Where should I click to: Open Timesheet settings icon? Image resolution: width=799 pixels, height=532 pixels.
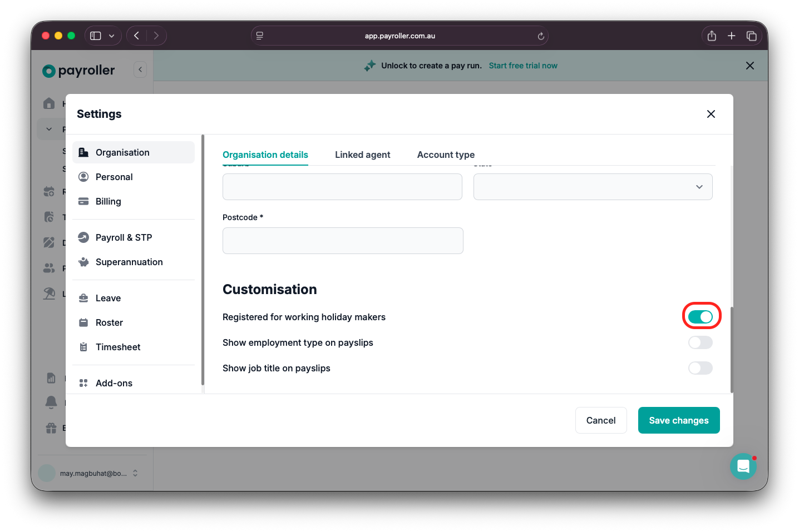pyautogui.click(x=83, y=347)
